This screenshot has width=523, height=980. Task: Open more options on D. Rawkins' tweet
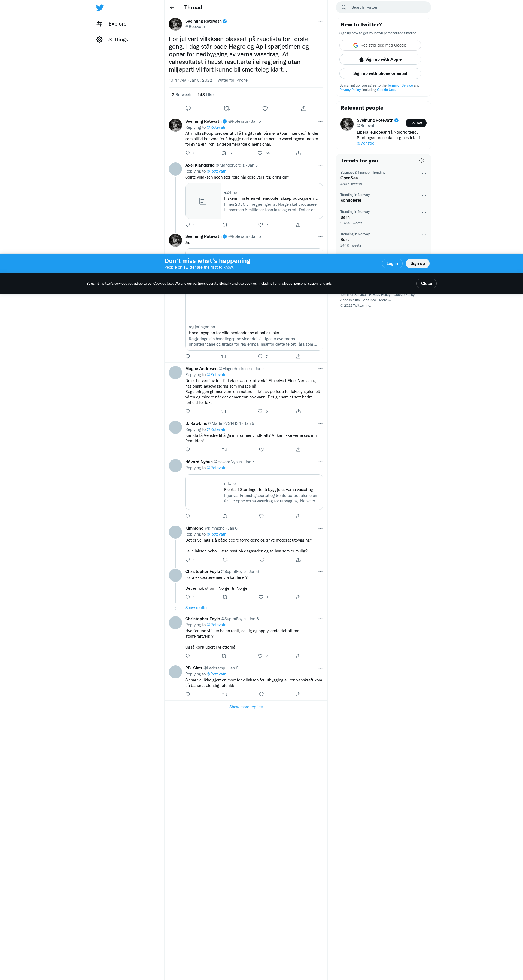tap(320, 423)
